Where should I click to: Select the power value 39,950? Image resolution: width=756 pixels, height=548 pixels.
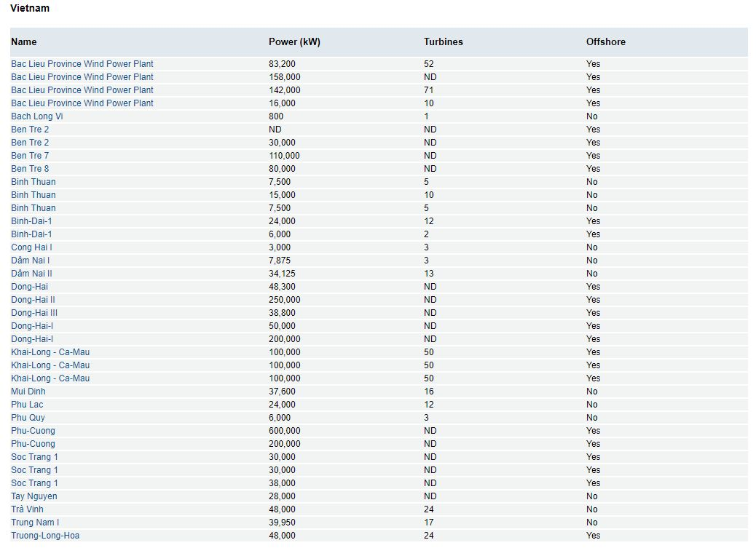[282, 522]
